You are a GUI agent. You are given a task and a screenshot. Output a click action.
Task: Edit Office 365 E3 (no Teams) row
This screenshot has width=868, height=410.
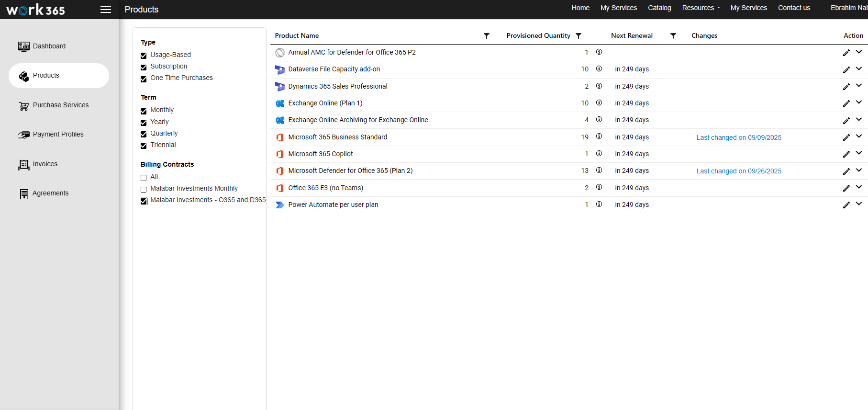click(x=846, y=188)
